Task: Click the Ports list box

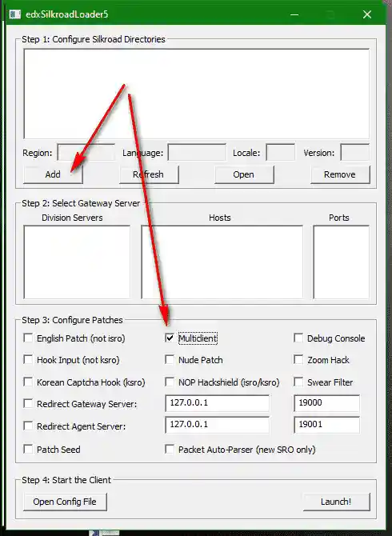Action: (x=342, y=262)
